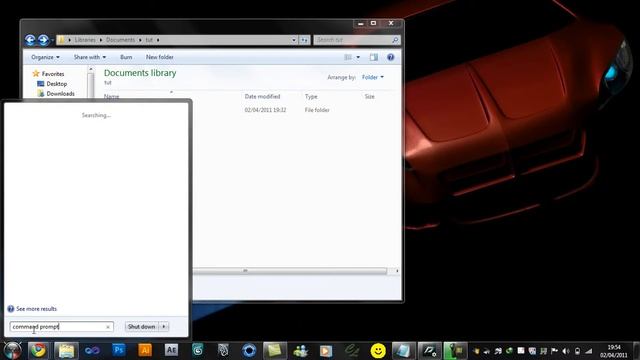
Task: Open the teal swirl taskbar icon
Action: click(x=198, y=350)
